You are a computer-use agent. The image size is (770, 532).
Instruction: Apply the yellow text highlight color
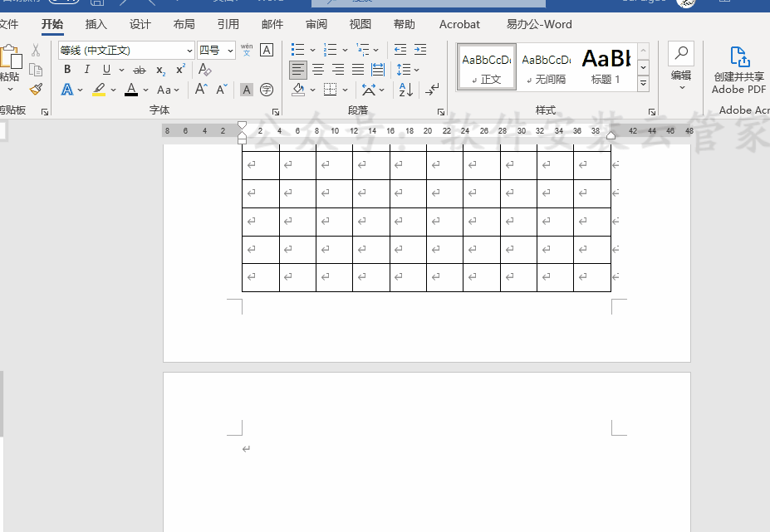99,90
